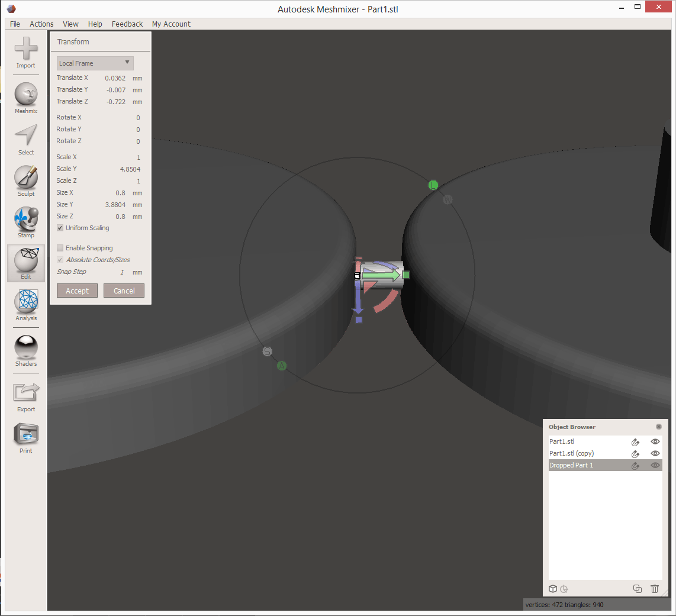Open the Meshmix parts library

pos(26,98)
